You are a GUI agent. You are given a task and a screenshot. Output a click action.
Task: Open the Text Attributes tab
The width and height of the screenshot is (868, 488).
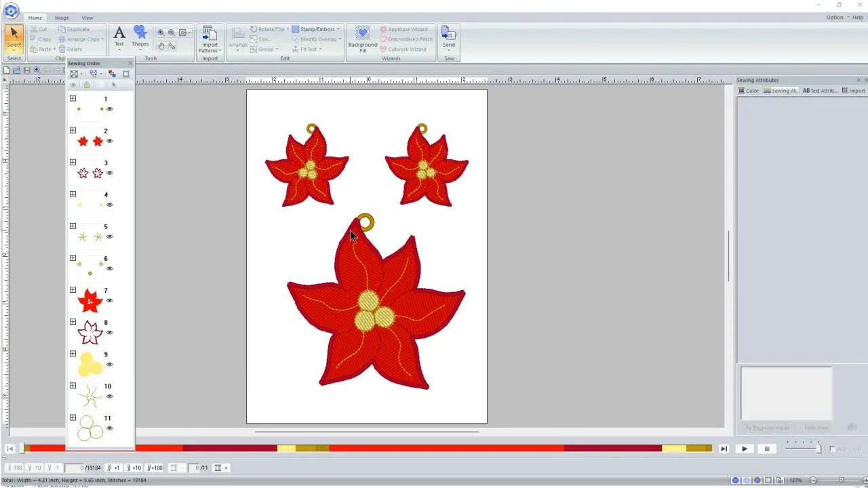click(820, 91)
